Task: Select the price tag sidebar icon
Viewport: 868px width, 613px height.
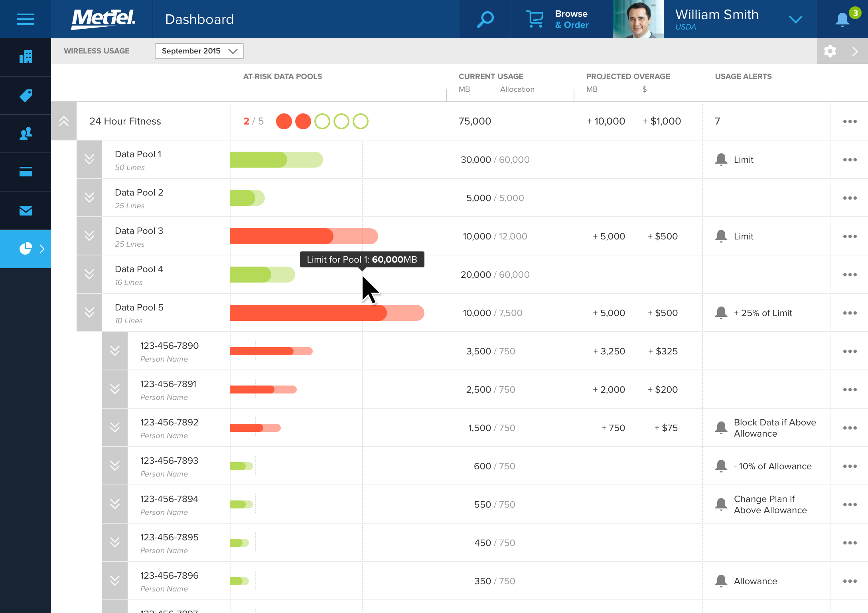Action: tap(26, 95)
